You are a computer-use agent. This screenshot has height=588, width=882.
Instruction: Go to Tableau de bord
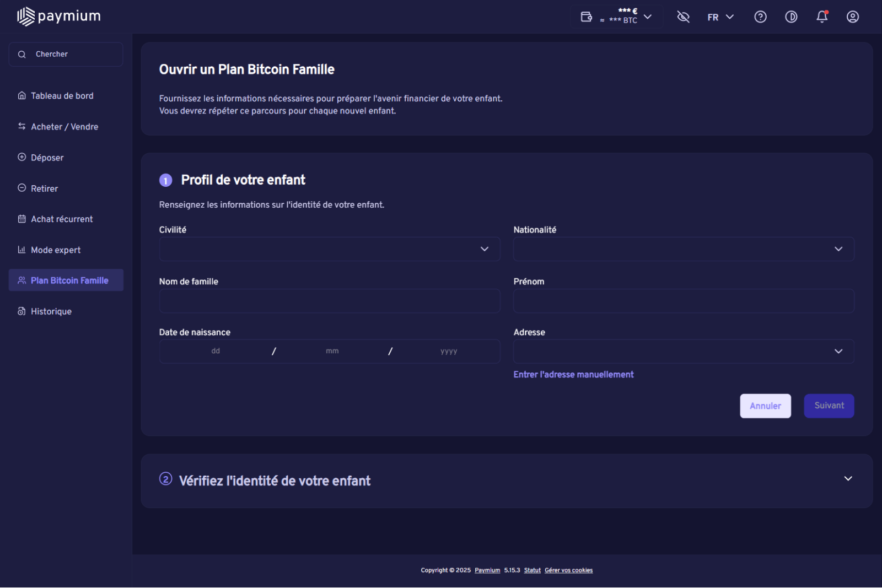coord(62,96)
